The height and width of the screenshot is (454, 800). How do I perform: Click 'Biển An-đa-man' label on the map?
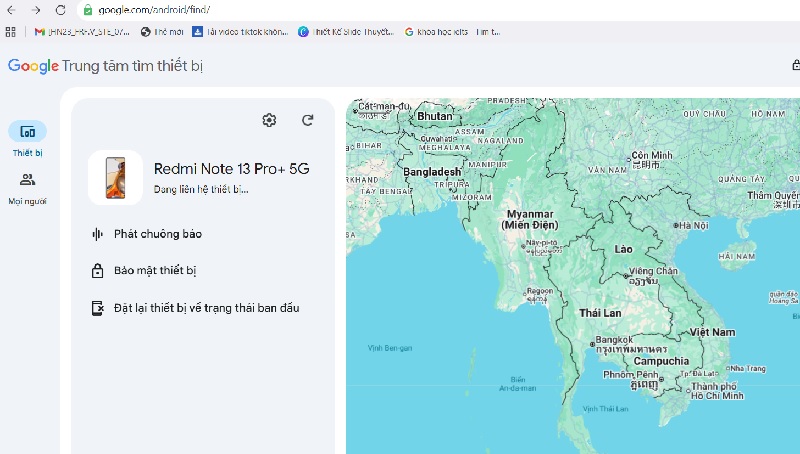(x=517, y=384)
